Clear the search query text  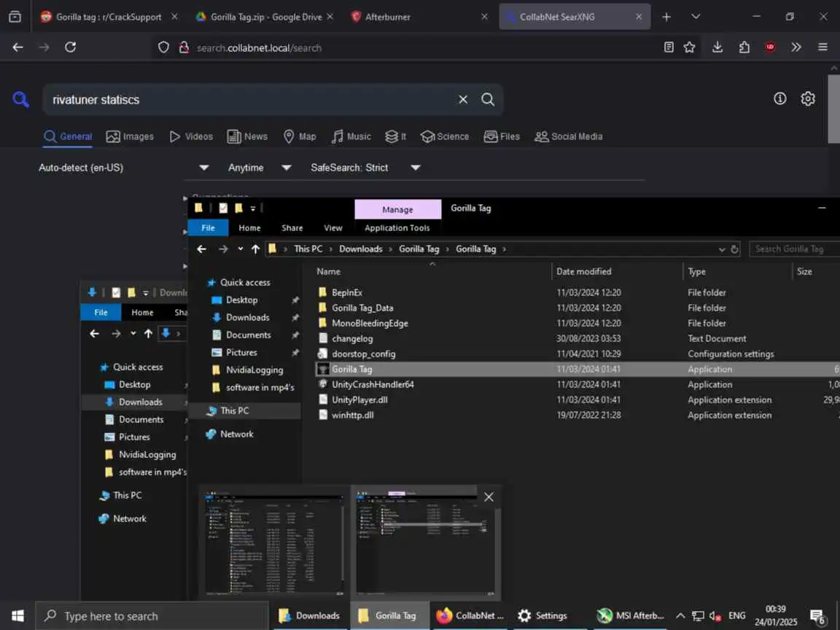463,99
